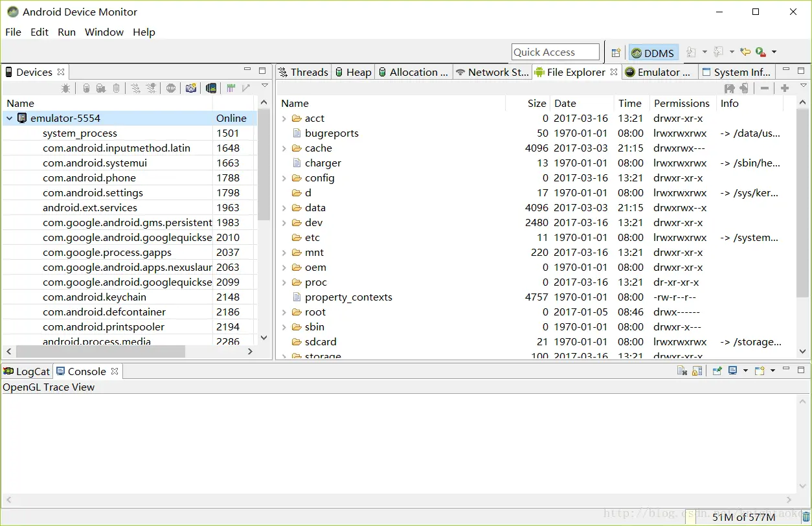Screen dimensions: 812x526
Task: Click the Display Selected Console icon
Action: 732,371
